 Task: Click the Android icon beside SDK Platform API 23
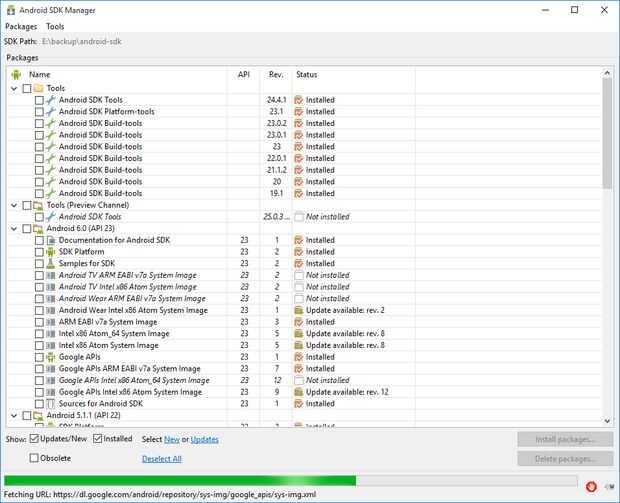click(x=51, y=252)
